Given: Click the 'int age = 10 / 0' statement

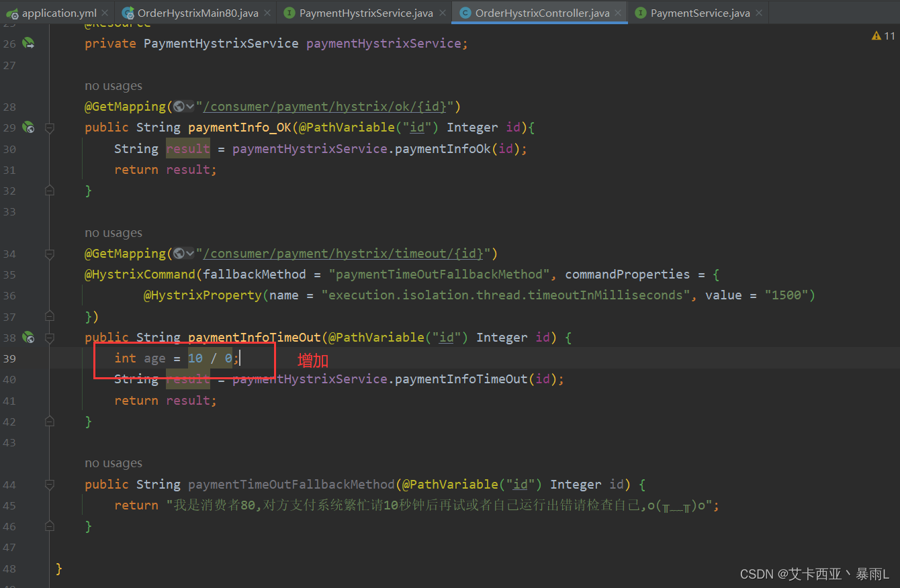Looking at the screenshot, I should click(x=177, y=358).
